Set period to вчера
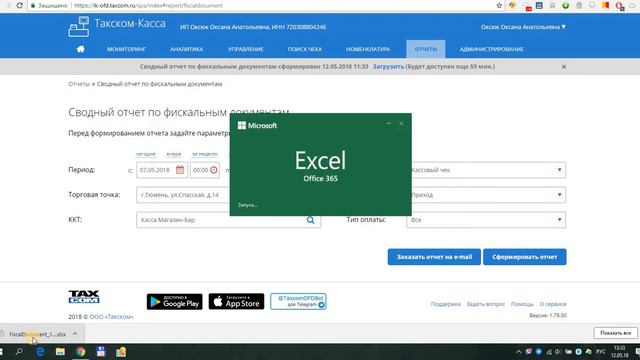 [x=173, y=154]
